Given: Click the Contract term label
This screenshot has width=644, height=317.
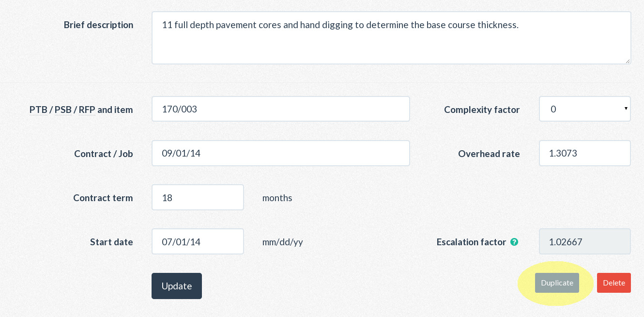Looking at the screenshot, I should [x=103, y=198].
